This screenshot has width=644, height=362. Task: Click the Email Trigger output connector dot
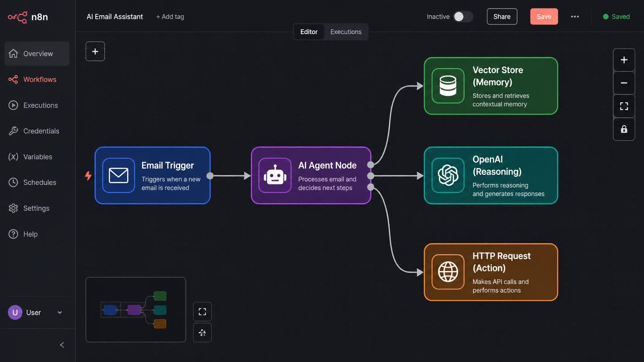click(210, 176)
